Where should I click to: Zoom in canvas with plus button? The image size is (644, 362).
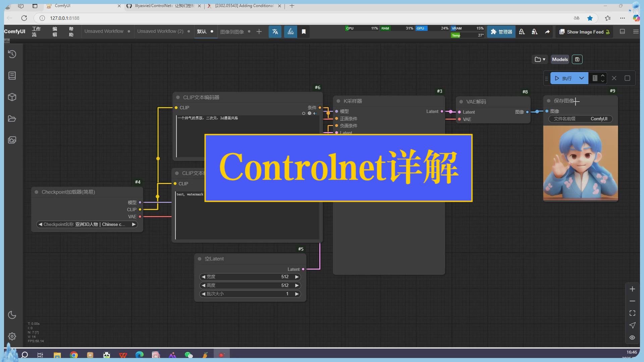point(632,289)
